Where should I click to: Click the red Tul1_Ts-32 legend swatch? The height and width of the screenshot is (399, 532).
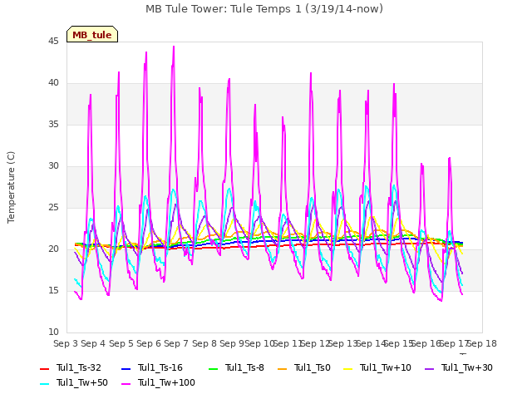click(44, 368)
